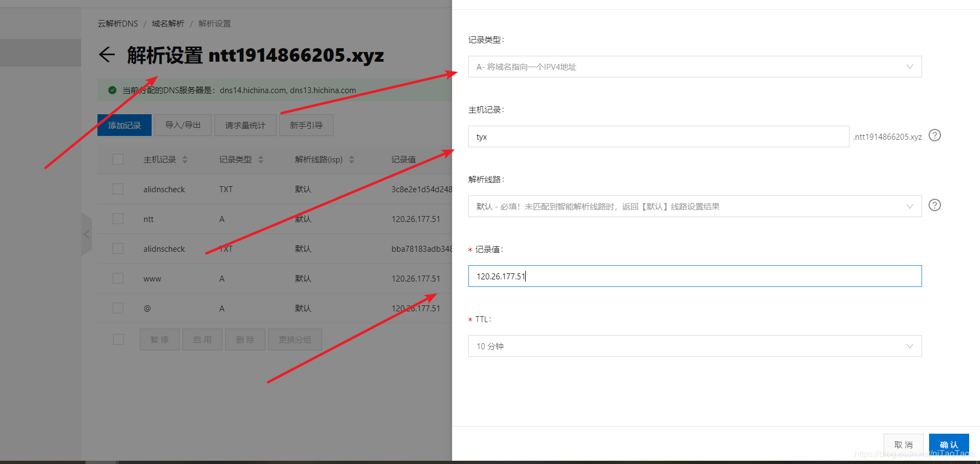
Task: Click the 记录类型 column header
Action: pos(236,160)
